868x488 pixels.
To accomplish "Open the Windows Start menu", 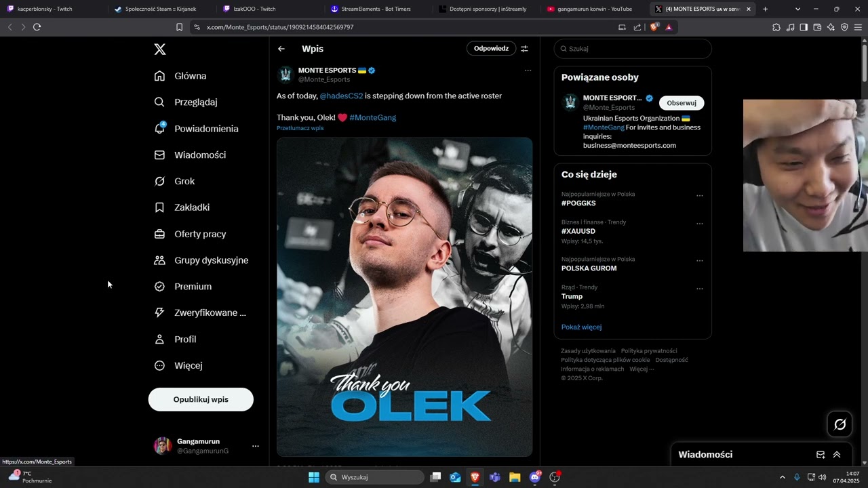I will click(314, 477).
